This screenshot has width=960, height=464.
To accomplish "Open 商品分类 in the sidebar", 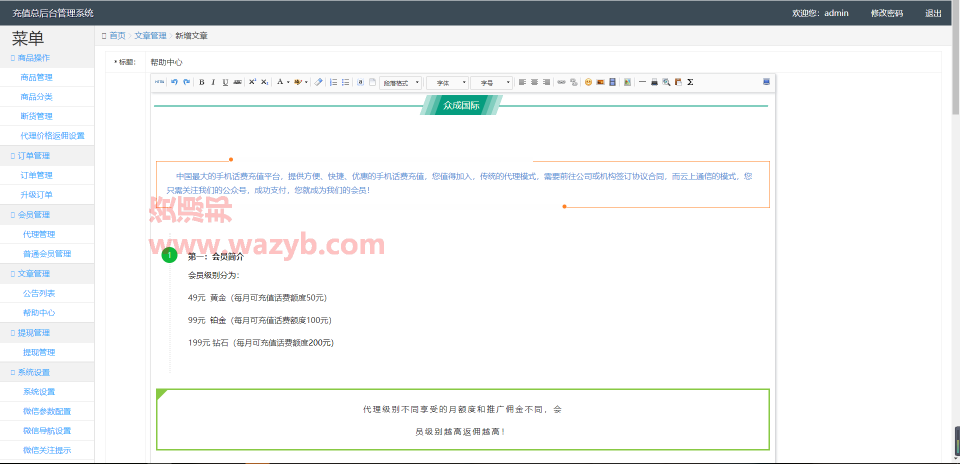I will (x=36, y=97).
